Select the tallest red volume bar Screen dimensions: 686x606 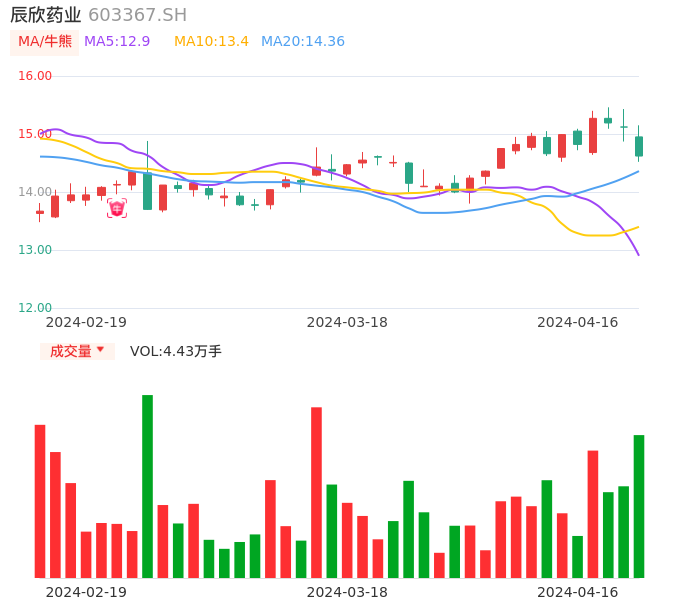[x=316, y=492]
